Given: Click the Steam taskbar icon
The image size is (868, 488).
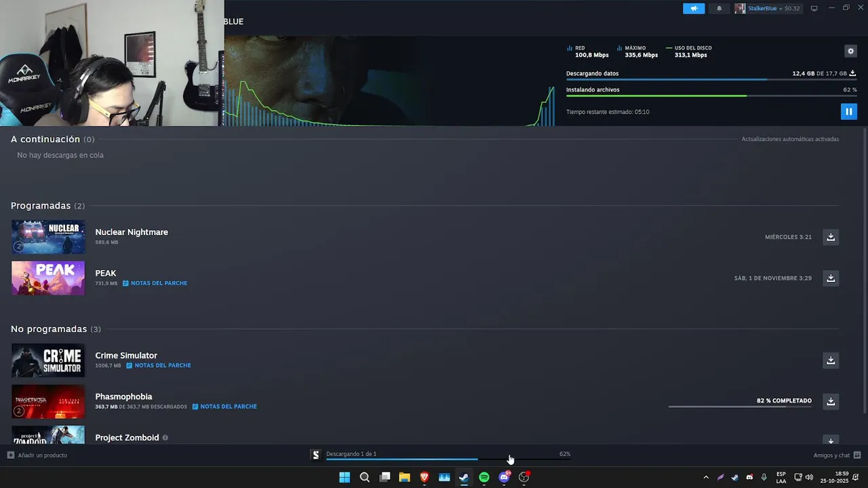Looking at the screenshot, I should (464, 477).
